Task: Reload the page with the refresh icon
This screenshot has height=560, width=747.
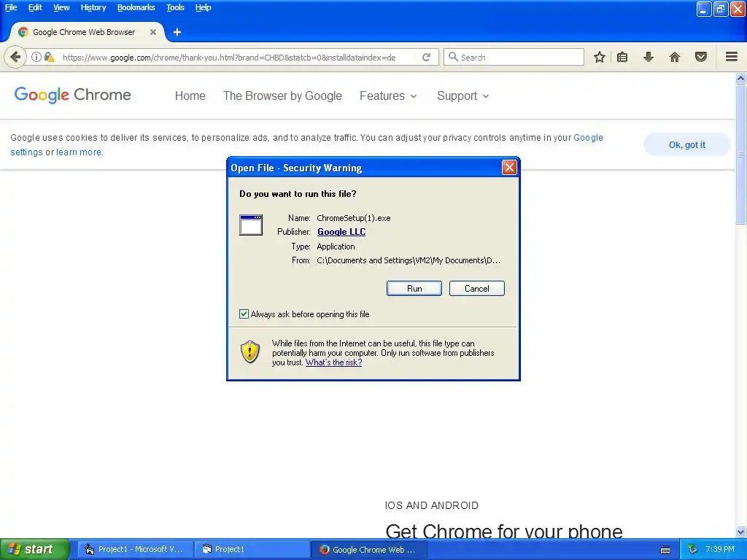Action: click(x=426, y=57)
